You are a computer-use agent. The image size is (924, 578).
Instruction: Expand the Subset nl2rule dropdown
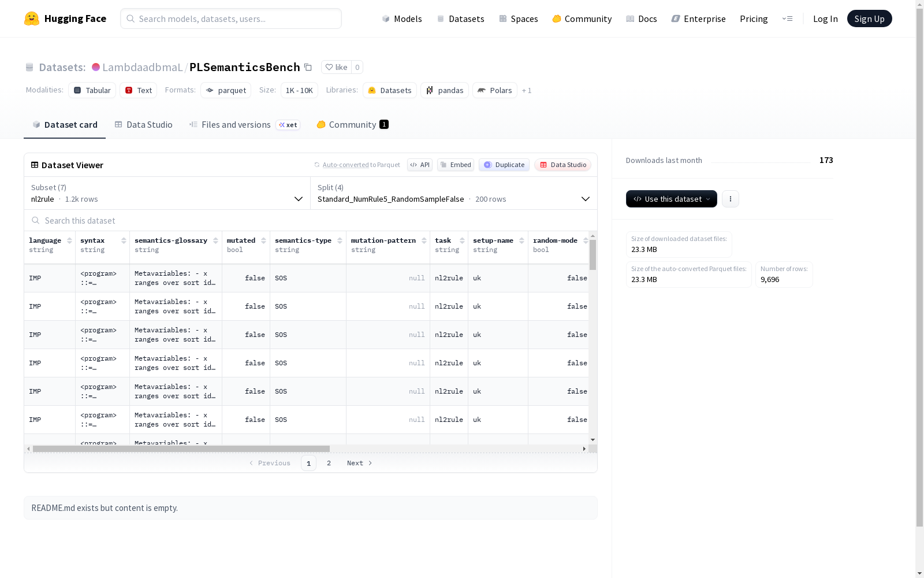167,193
